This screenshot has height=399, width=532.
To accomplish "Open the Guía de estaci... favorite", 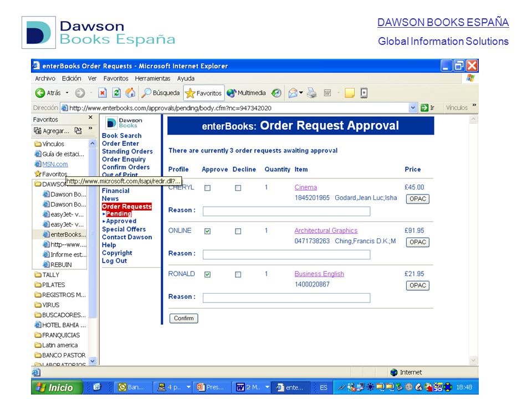I will (x=59, y=154).
